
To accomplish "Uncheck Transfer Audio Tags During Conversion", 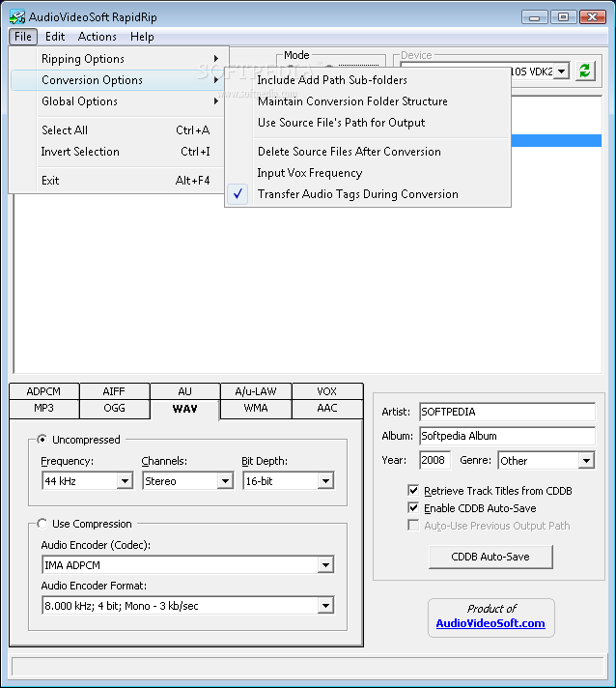I will coord(368,194).
